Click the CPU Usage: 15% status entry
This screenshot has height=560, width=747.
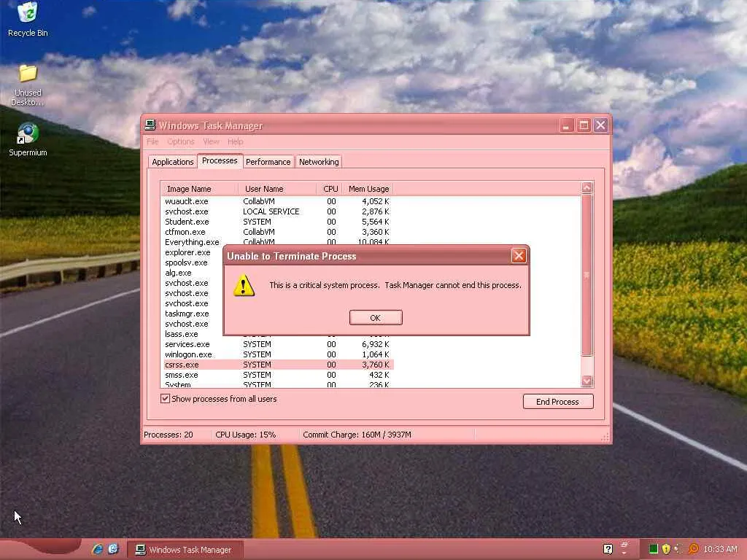pos(245,435)
